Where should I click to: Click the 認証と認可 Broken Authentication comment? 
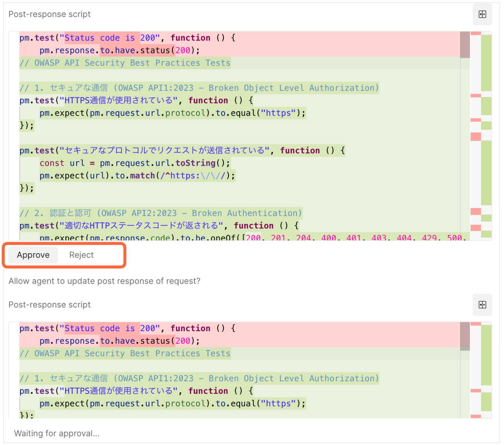coord(160,213)
